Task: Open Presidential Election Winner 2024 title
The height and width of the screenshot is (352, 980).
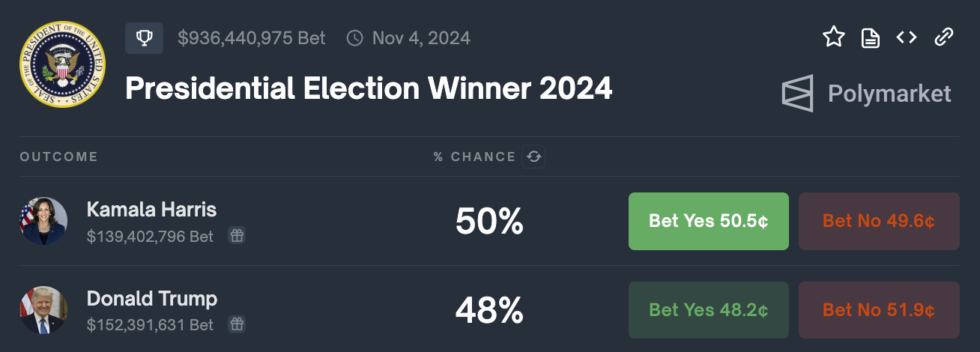Action: [x=369, y=88]
